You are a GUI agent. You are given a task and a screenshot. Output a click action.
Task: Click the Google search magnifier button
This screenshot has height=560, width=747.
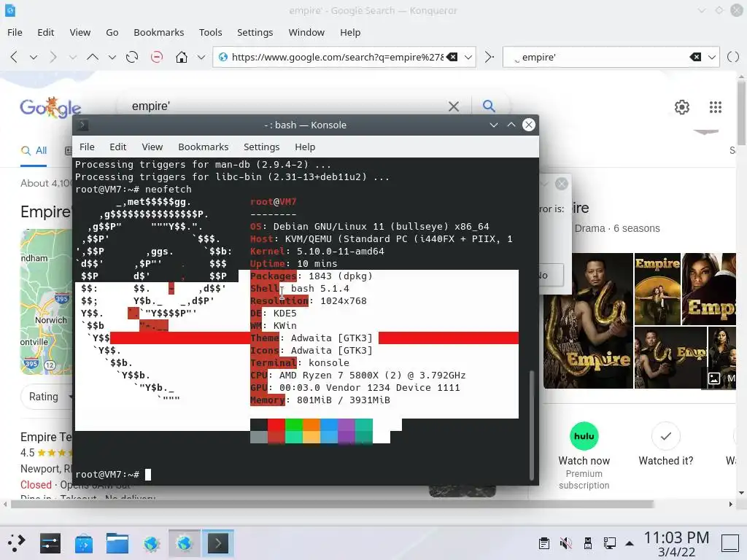pyautogui.click(x=489, y=106)
